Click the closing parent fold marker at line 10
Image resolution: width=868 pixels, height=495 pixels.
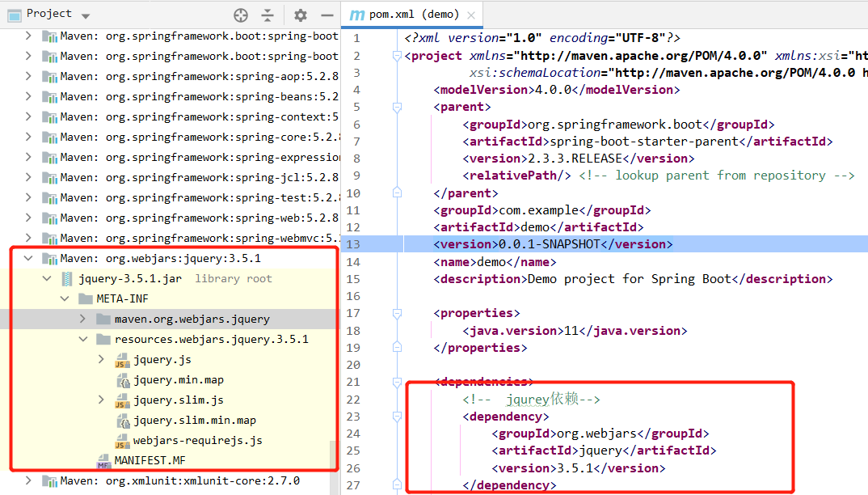pyautogui.click(x=397, y=192)
